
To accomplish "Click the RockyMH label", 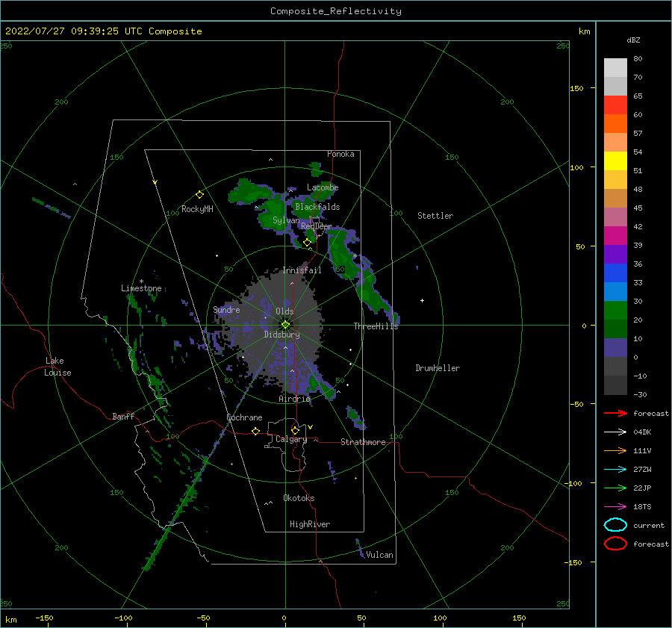I will (197, 209).
